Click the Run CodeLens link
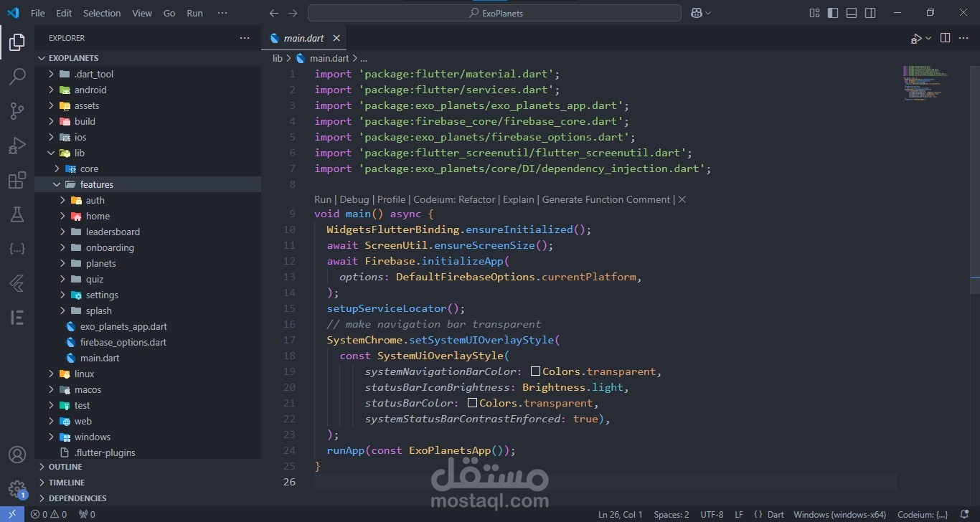Image resolution: width=980 pixels, height=522 pixels. pyautogui.click(x=323, y=199)
